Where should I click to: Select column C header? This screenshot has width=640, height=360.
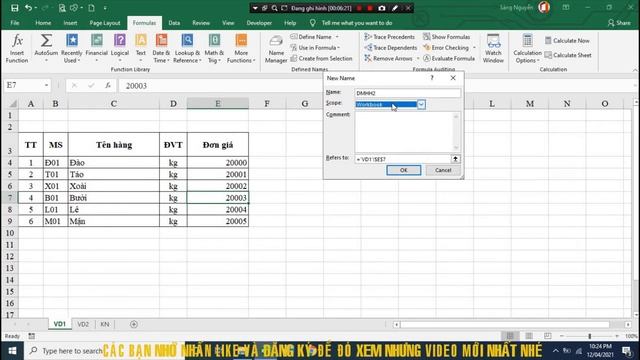(113, 104)
